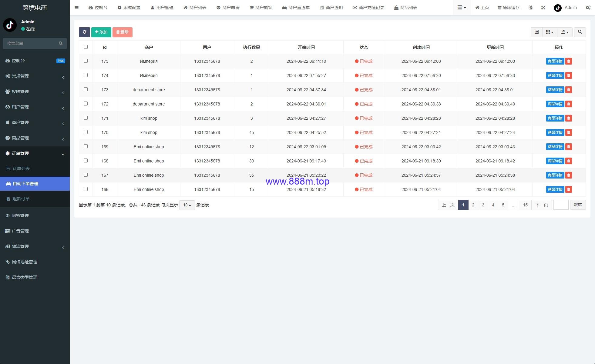Check the checkbox for row id 173
Image resolution: width=595 pixels, height=364 pixels.
pos(86,89)
